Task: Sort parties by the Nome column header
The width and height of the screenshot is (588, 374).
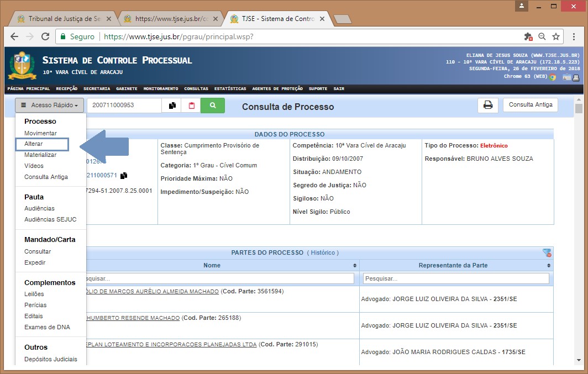Action: [212, 265]
